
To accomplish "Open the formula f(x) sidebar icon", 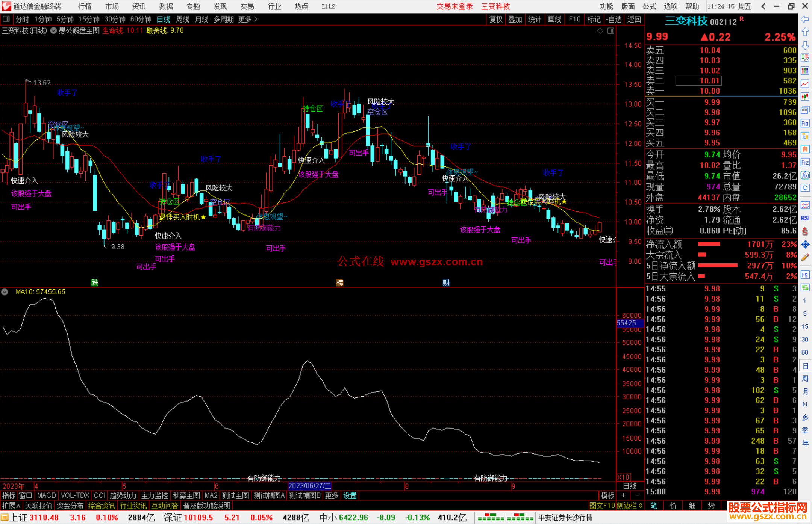I will click(x=805, y=175).
